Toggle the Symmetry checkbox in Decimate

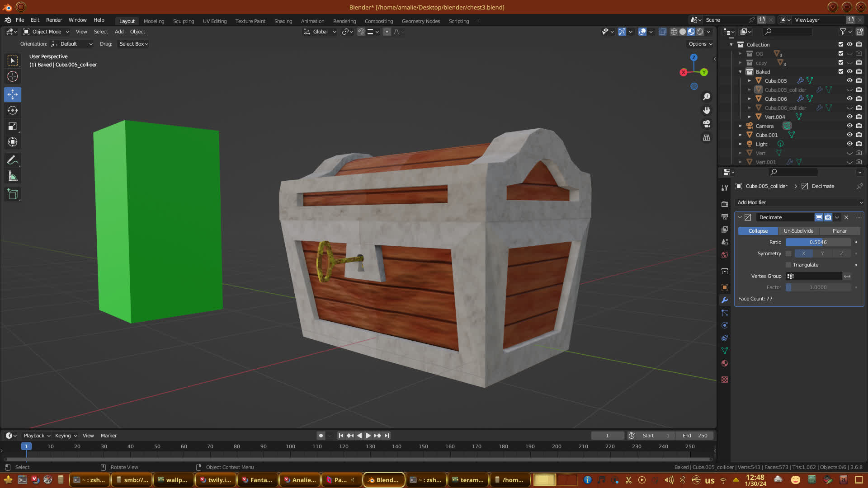788,253
